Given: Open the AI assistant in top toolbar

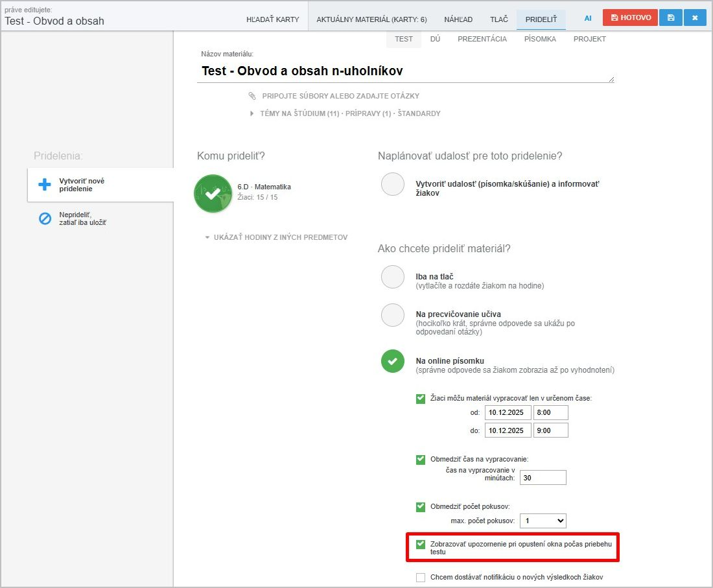Looking at the screenshot, I should [588, 19].
